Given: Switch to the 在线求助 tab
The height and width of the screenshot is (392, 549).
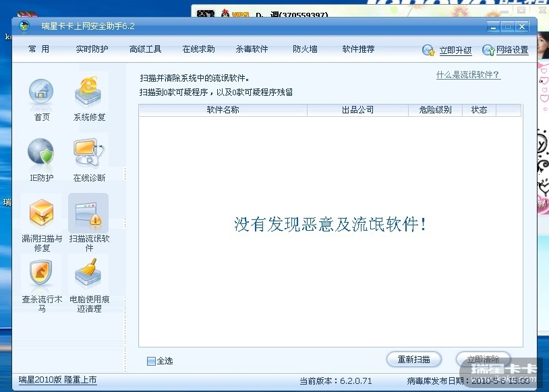Looking at the screenshot, I should (x=198, y=49).
